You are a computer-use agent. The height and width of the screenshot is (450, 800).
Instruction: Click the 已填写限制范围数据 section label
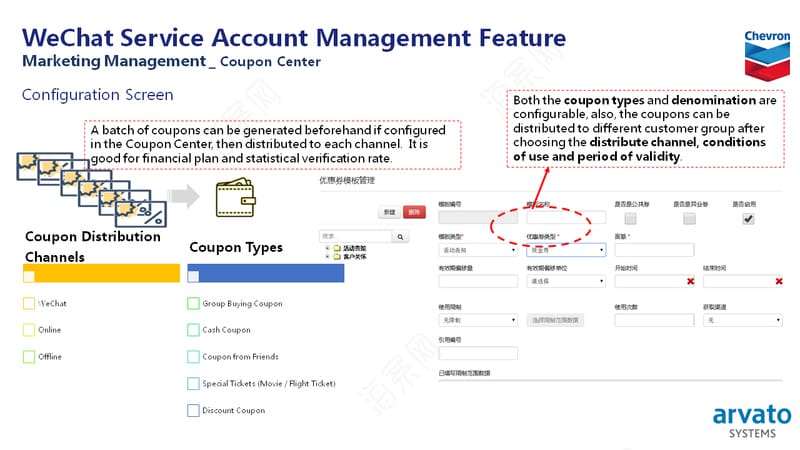point(464,373)
